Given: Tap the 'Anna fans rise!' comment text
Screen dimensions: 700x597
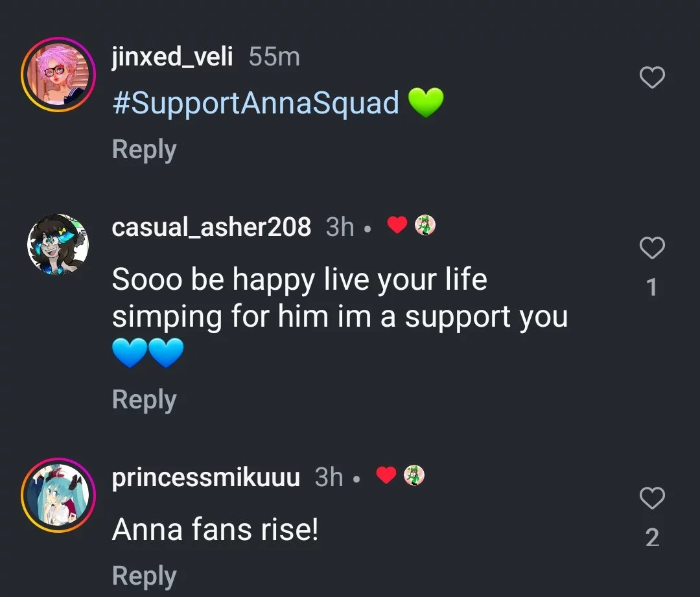Looking at the screenshot, I should coord(215,530).
